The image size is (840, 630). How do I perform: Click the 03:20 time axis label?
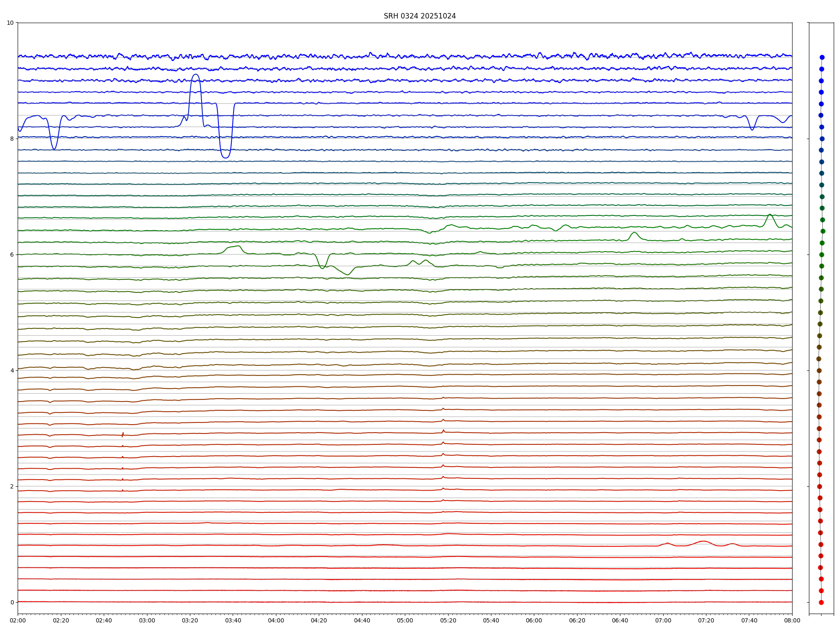190,620
